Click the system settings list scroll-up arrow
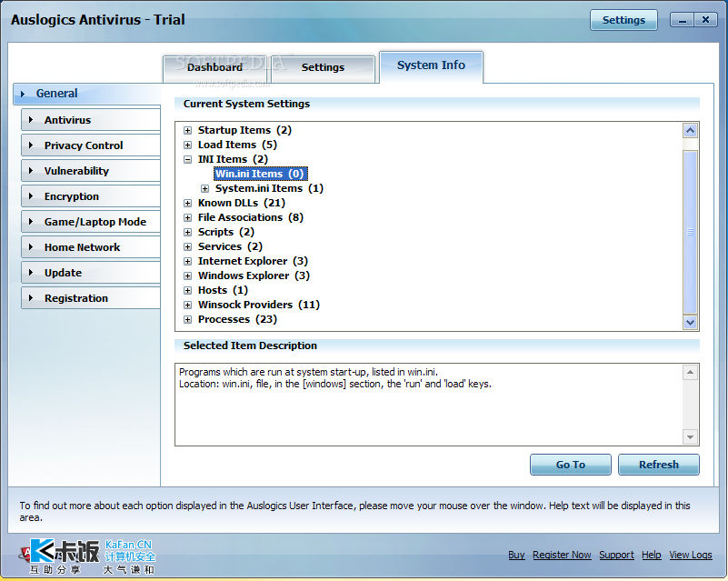Viewport: 728px width, 581px height. coord(690,131)
